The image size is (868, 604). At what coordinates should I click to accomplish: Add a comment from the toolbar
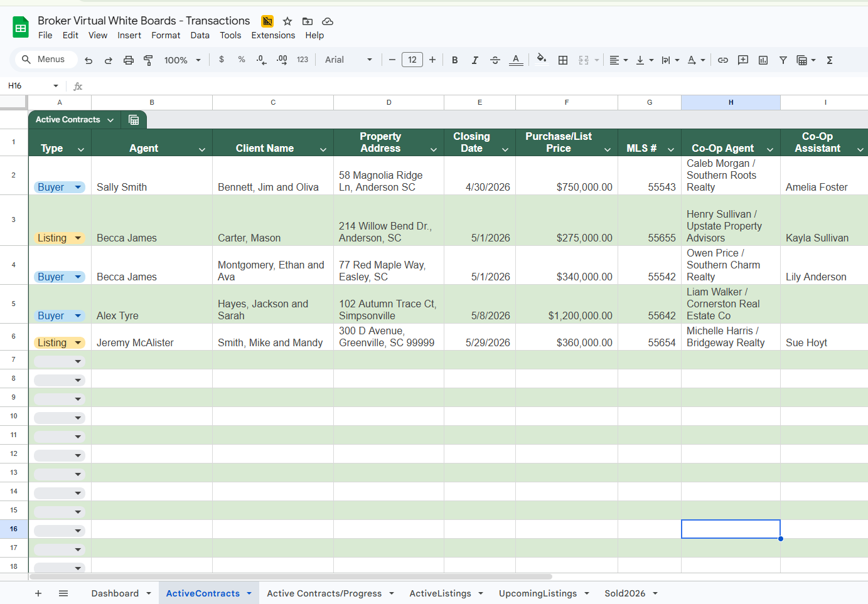[743, 60]
